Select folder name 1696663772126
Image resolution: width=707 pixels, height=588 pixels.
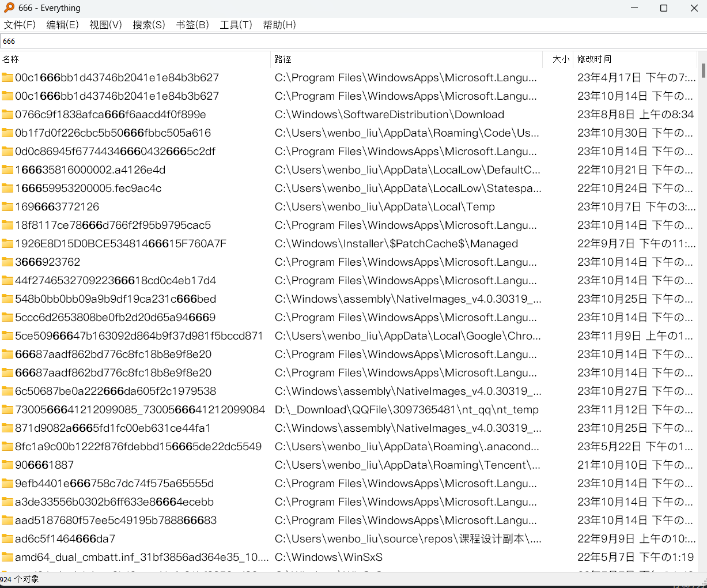(x=57, y=207)
